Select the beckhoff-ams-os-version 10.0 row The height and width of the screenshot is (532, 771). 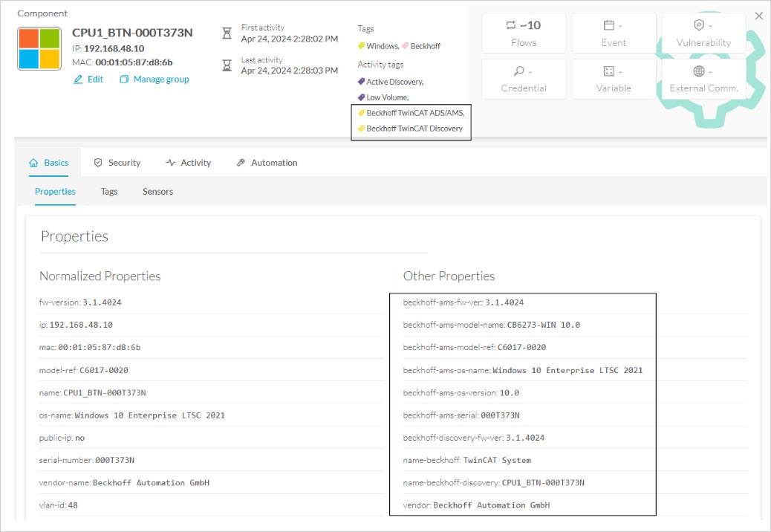[576, 392]
